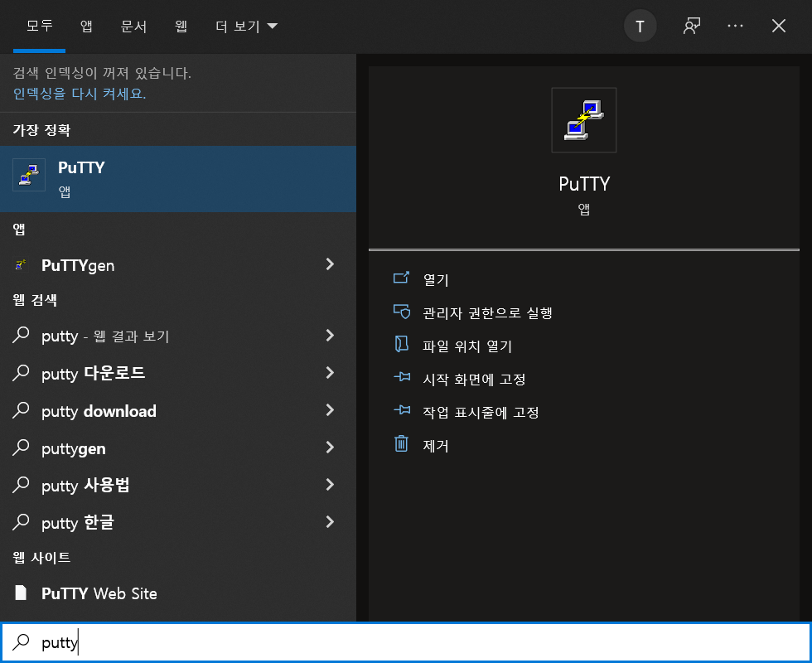Search the web for 'putty 다운로드'
The height and width of the screenshot is (663, 812).
[177, 373]
